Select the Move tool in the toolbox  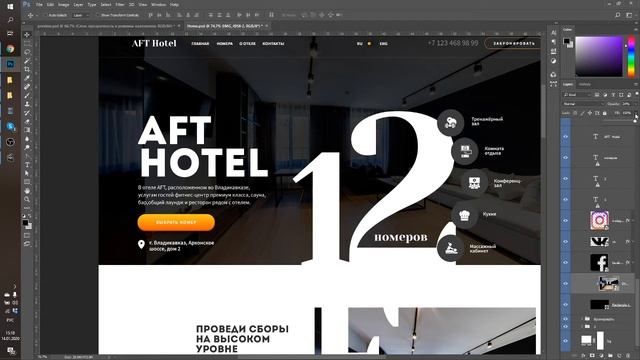(x=27, y=35)
